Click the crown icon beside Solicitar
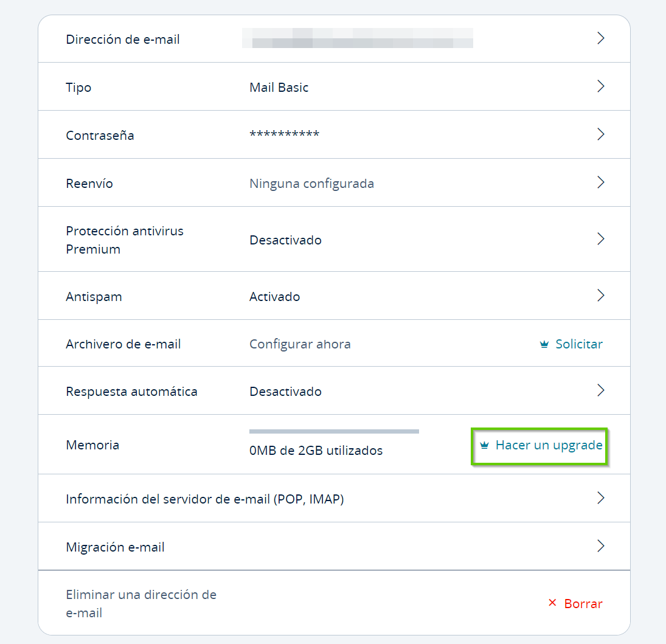Image resolution: width=666 pixels, height=644 pixels. pyautogui.click(x=544, y=344)
